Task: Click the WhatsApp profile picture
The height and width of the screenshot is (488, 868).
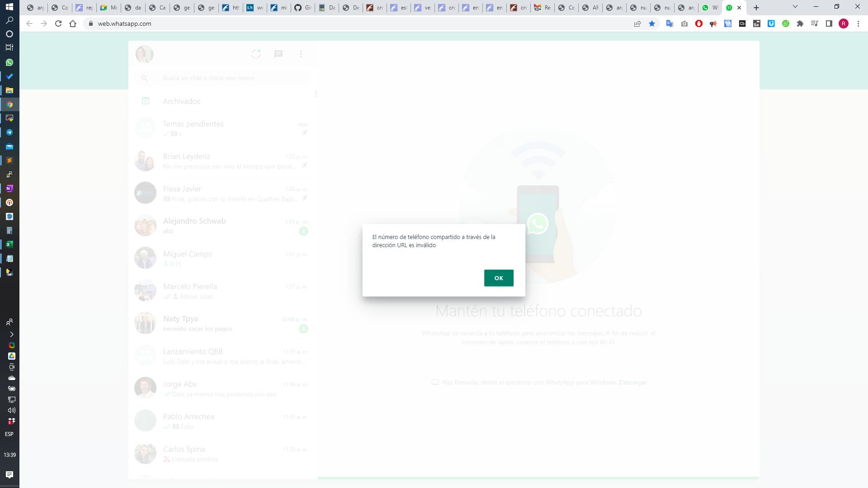Action: click(145, 54)
